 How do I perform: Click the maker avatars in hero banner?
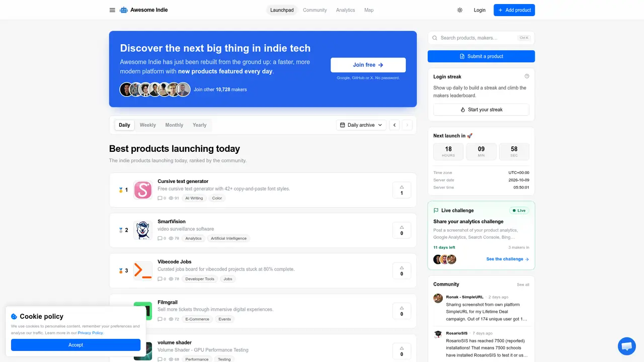click(x=155, y=89)
